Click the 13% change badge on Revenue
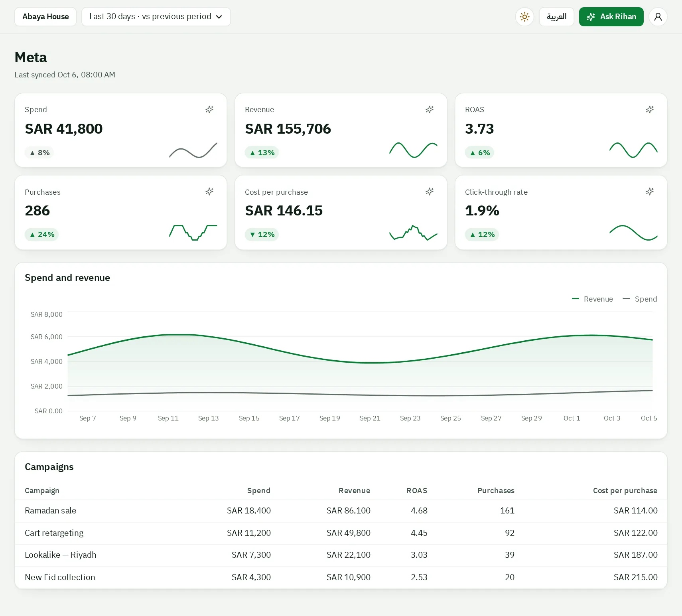The image size is (682, 616). [x=262, y=152]
